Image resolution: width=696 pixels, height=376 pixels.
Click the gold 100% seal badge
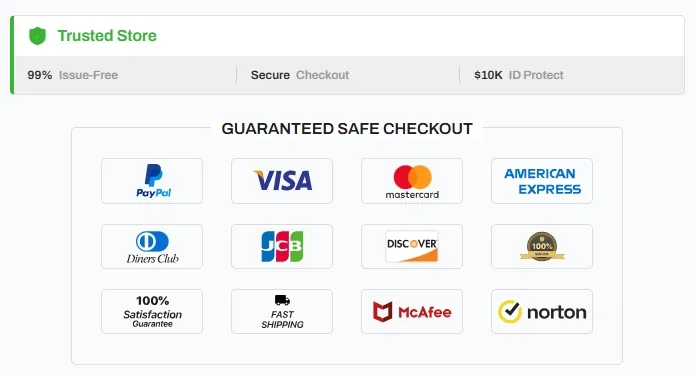click(542, 246)
